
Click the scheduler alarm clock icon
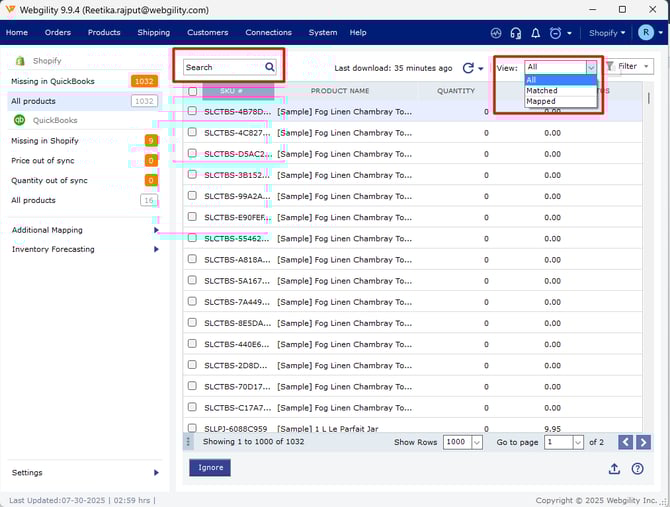pos(555,33)
